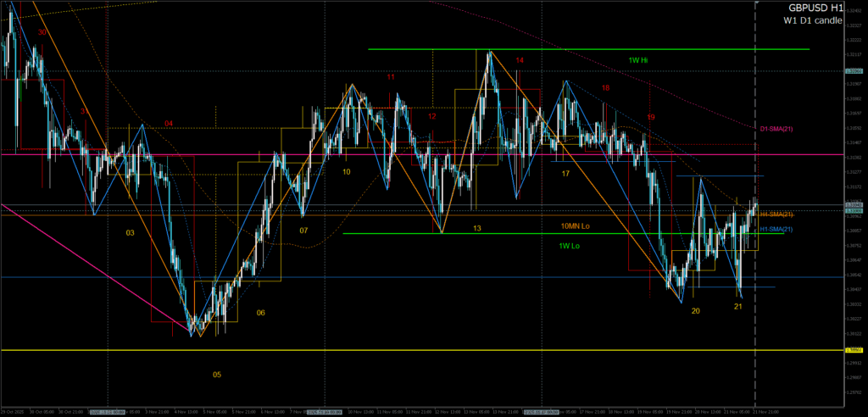
Task: Click the orange day marker 04
Action: coord(169,124)
